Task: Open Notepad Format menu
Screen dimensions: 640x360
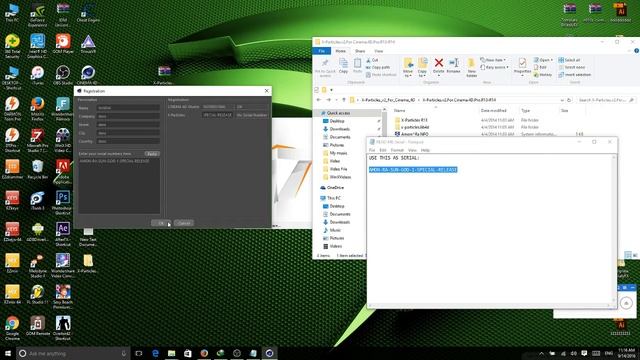Action: pyautogui.click(x=397, y=150)
